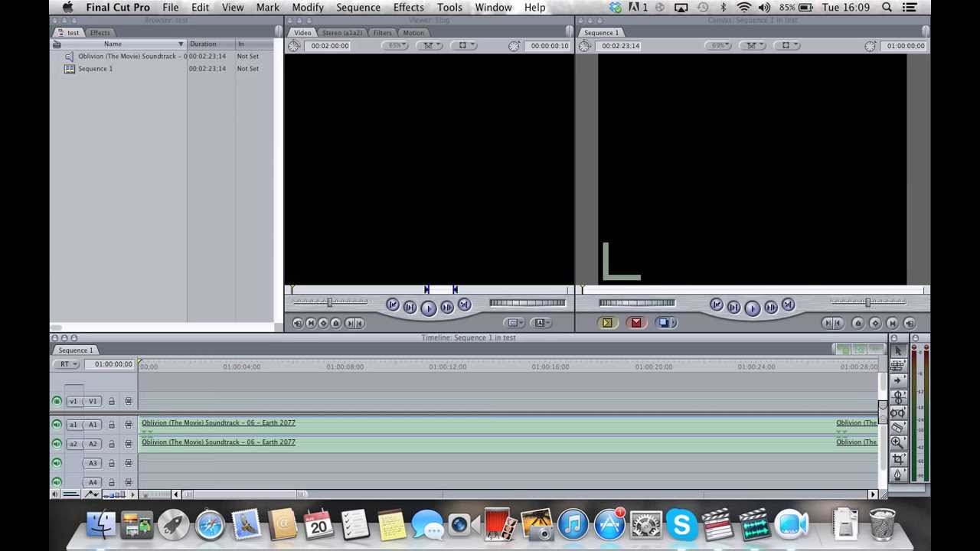Select the Razor Blade tool
Screen dimensions: 980x551
pyautogui.click(x=898, y=428)
